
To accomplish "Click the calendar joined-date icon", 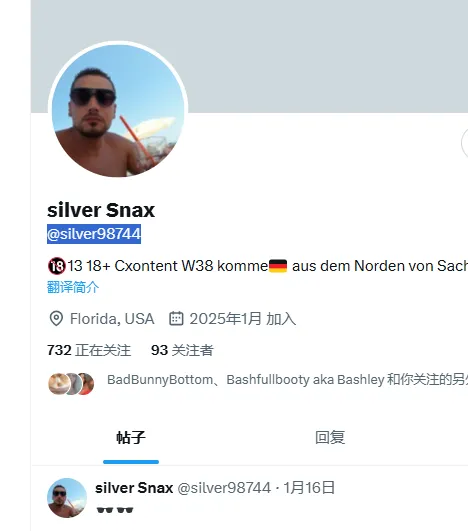I will click(176, 319).
